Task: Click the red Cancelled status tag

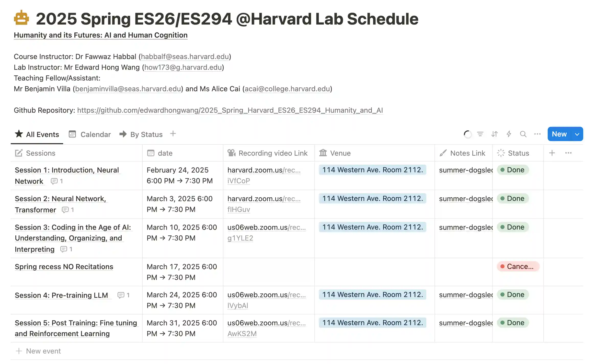Action: click(x=518, y=266)
